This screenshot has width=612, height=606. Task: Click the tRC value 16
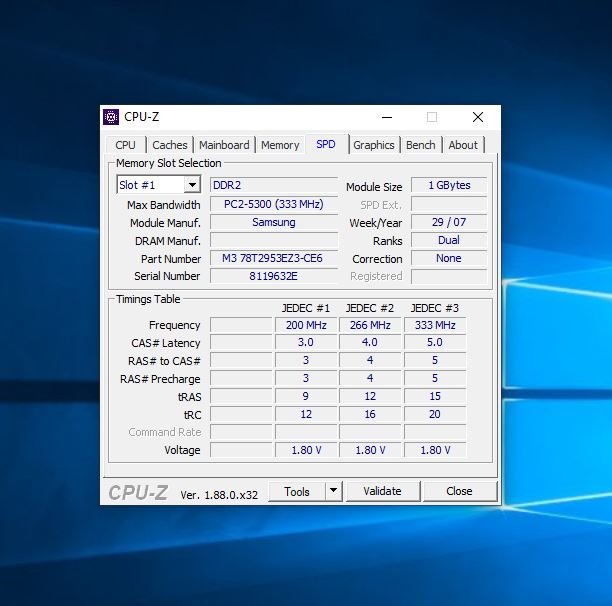(x=370, y=414)
